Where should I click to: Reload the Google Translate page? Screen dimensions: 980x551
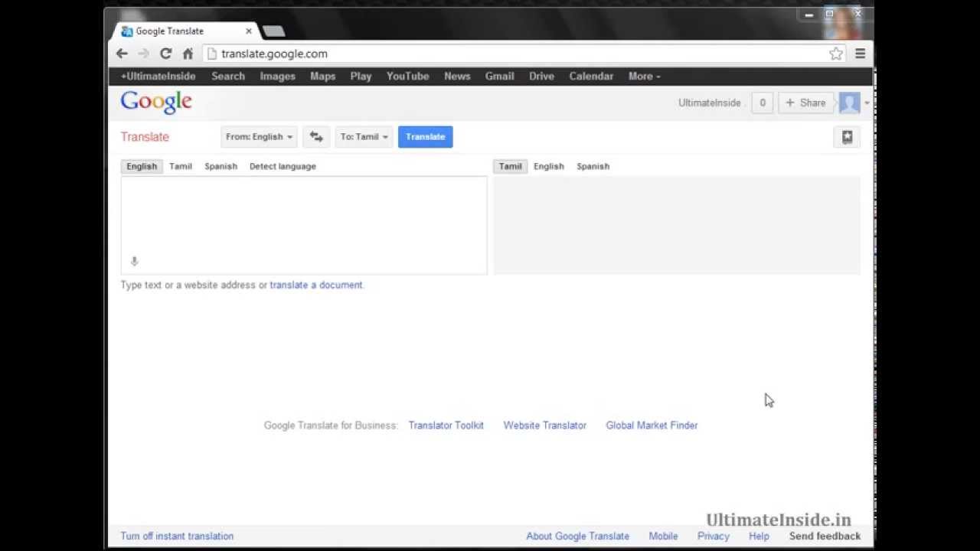[165, 54]
